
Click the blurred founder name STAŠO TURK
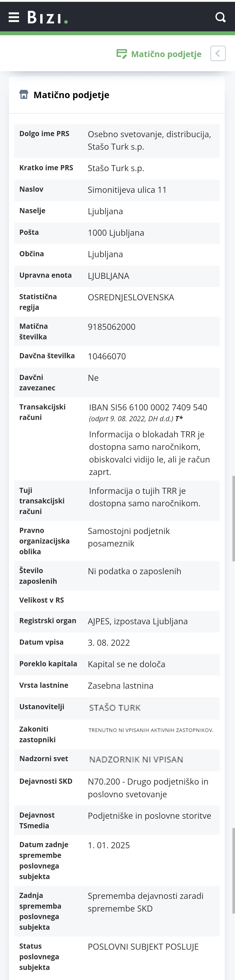tap(115, 708)
